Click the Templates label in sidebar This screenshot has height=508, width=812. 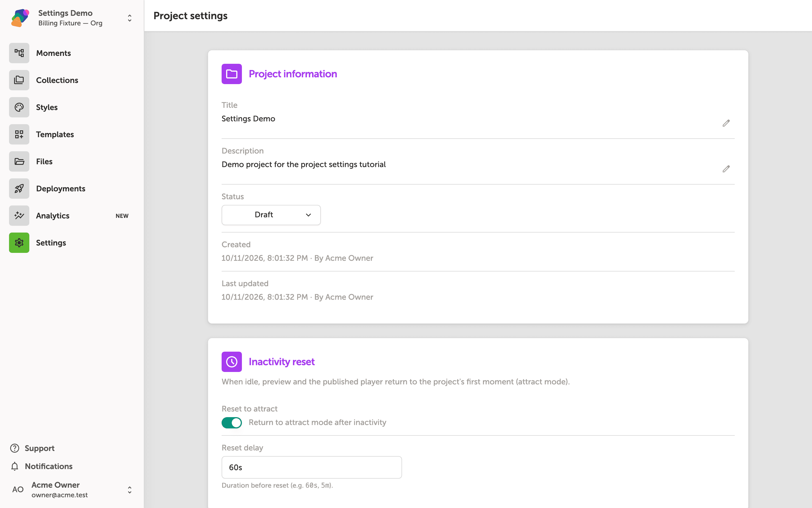(x=55, y=134)
